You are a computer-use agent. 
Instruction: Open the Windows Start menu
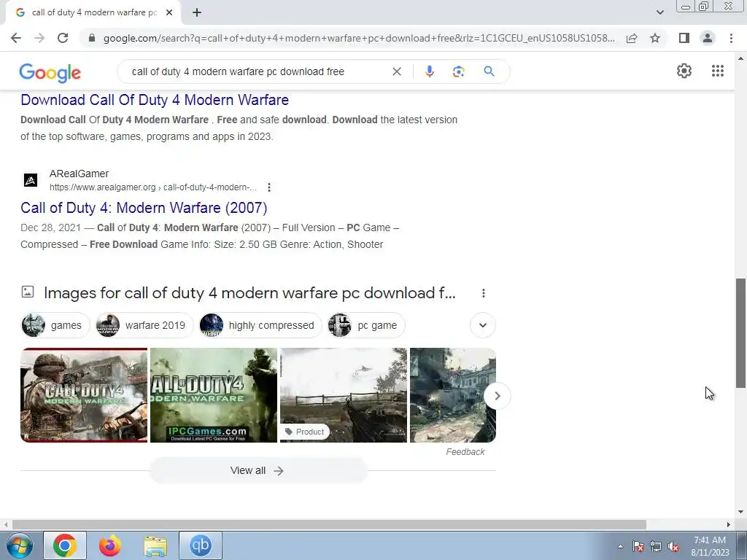point(20,545)
